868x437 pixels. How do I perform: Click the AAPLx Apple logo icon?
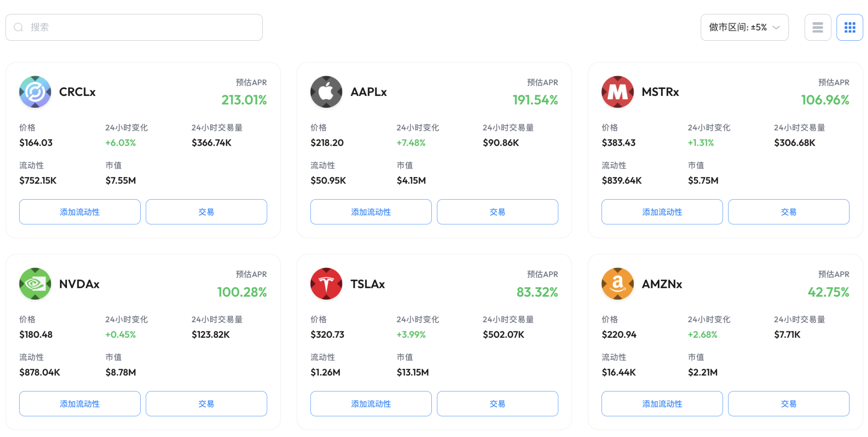[326, 92]
